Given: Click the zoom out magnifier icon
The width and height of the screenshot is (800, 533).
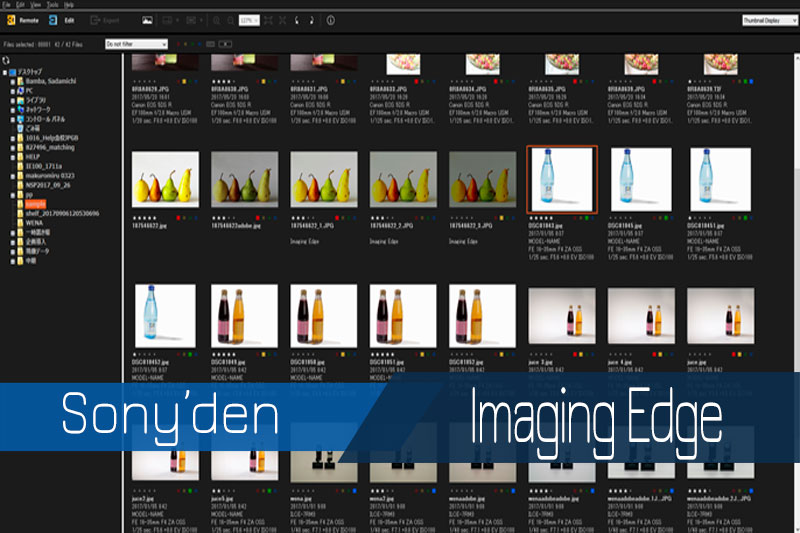Looking at the screenshot, I should click(x=231, y=20).
